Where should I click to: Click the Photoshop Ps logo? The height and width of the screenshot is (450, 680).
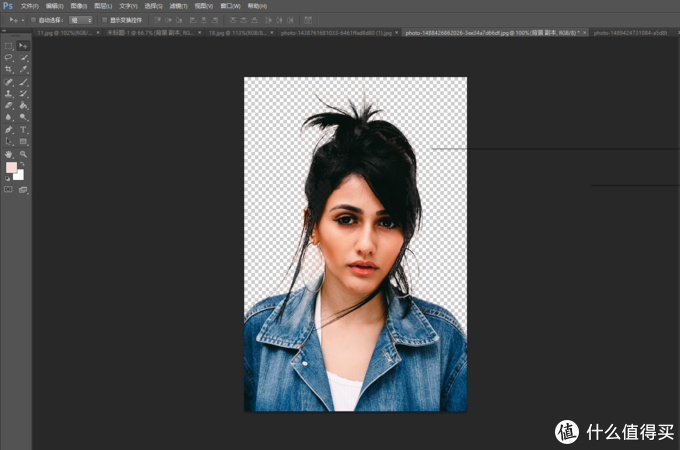pyautogui.click(x=8, y=6)
